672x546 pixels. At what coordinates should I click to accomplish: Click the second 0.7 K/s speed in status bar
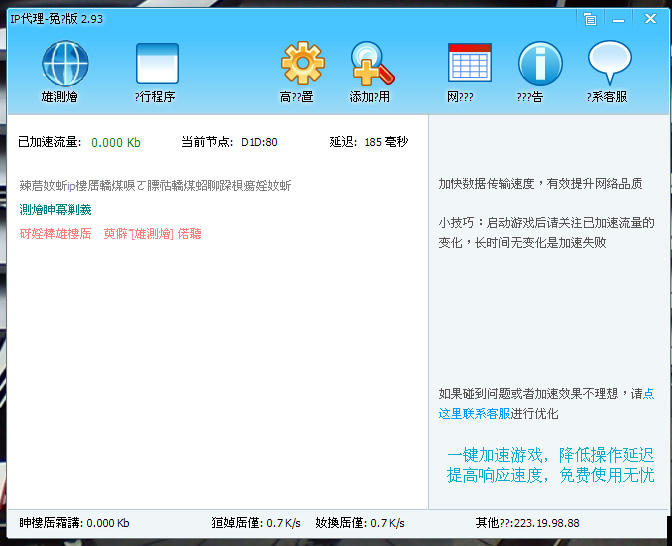[387, 523]
